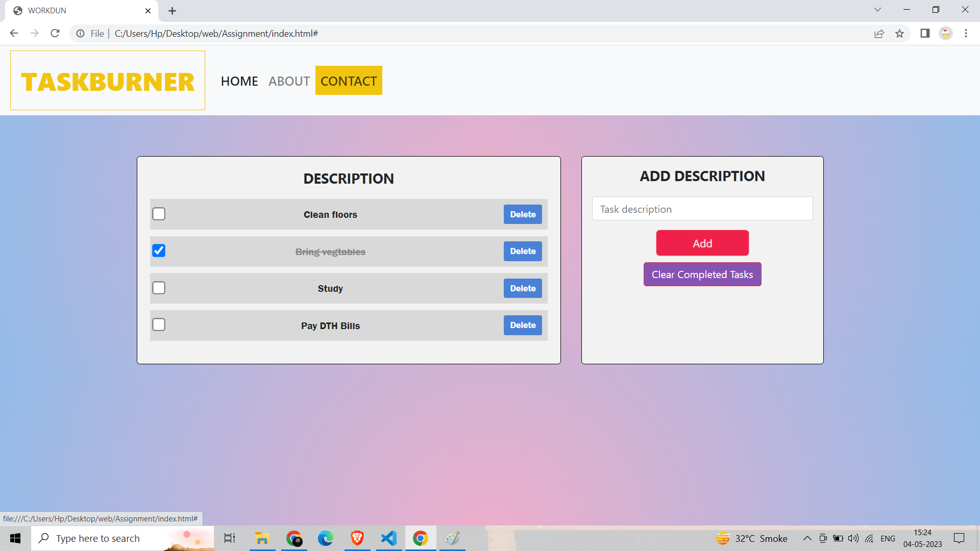
Task: Bookmark this page with star icon
Action: point(899,33)
